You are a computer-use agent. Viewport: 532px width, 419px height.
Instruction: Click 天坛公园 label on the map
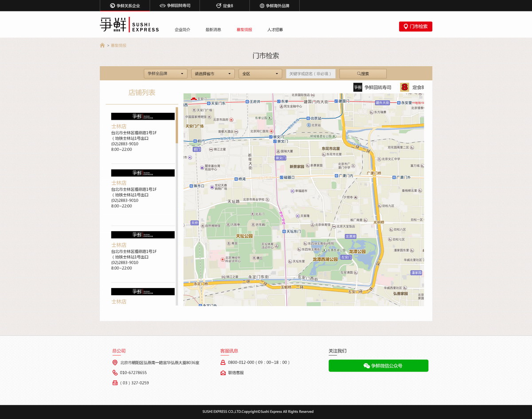click(x=244, y=236)
